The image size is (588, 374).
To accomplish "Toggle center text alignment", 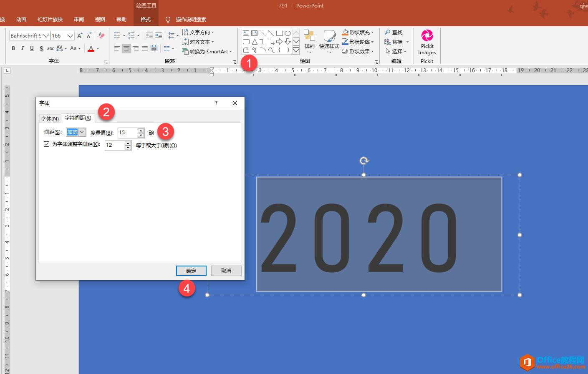I will click(x=126, y=48).
